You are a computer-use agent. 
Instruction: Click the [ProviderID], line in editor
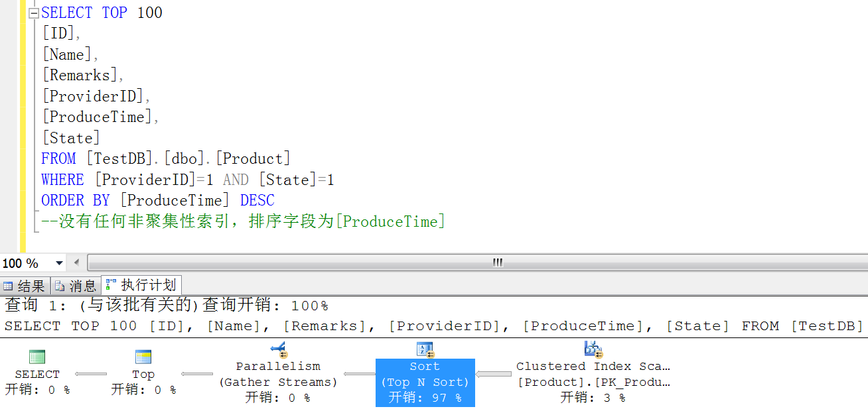[x=97, y=96]
